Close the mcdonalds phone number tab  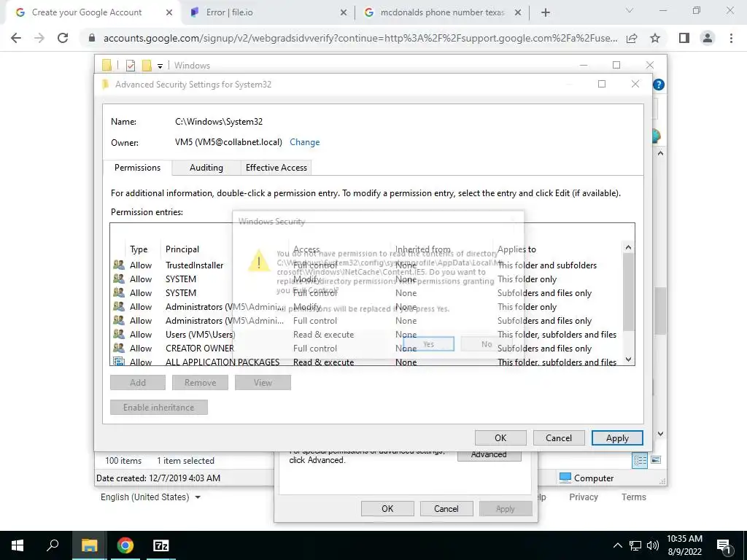(x=518, y=12)
